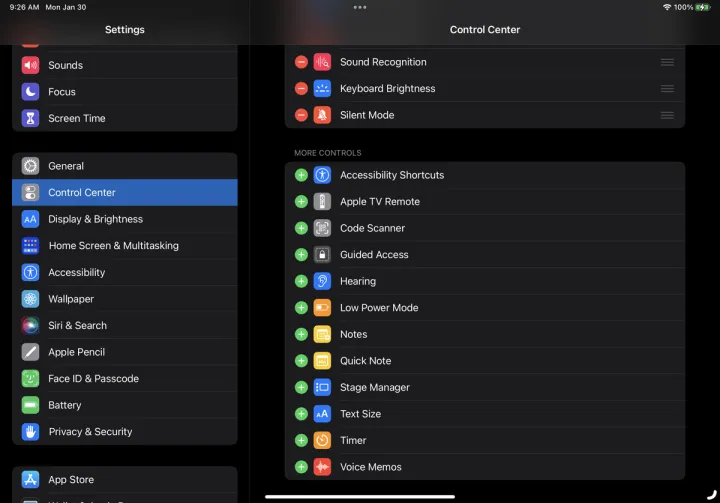
Task: Tap the Stage Manager icon
Action: click(322, 387)
